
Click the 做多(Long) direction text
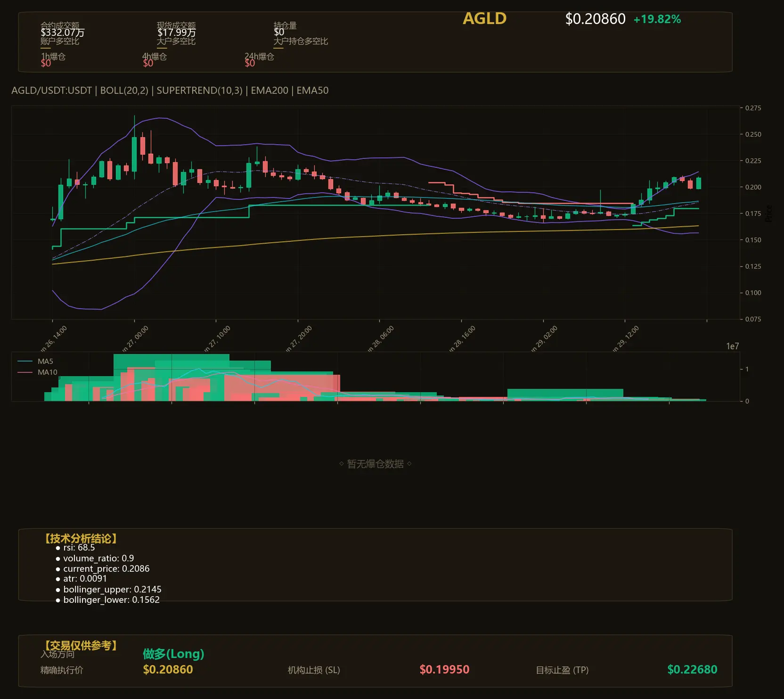click(173, 654)
